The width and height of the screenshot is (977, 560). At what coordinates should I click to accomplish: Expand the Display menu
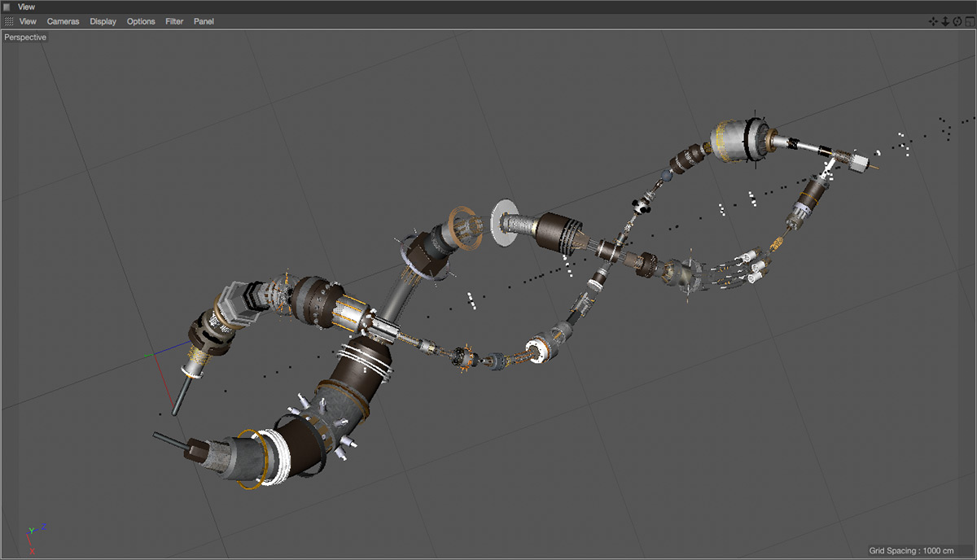click(103, 21)
